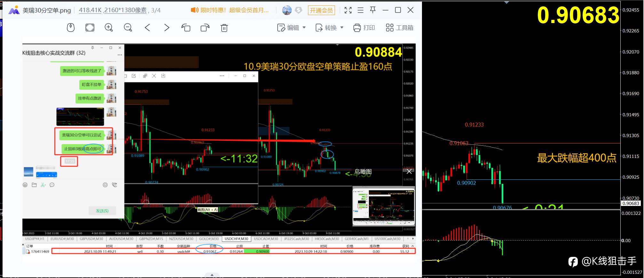Open the user avatar profile
The image size is (644, 278).
(287, 10)
